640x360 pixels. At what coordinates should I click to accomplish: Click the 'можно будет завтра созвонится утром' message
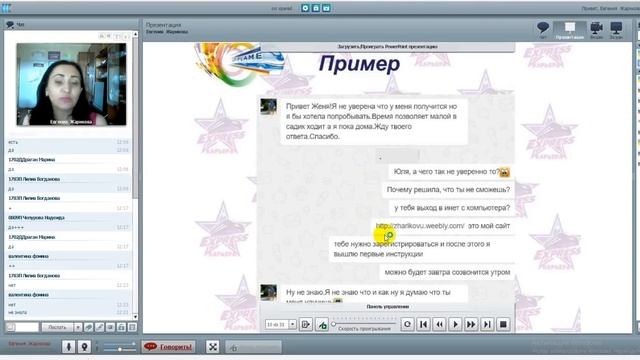(447, 272)
